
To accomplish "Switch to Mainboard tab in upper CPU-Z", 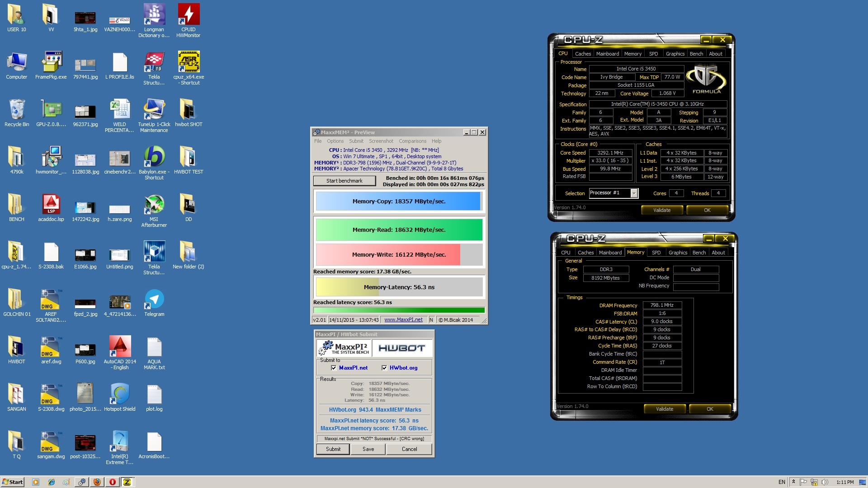I will [608, 54].
